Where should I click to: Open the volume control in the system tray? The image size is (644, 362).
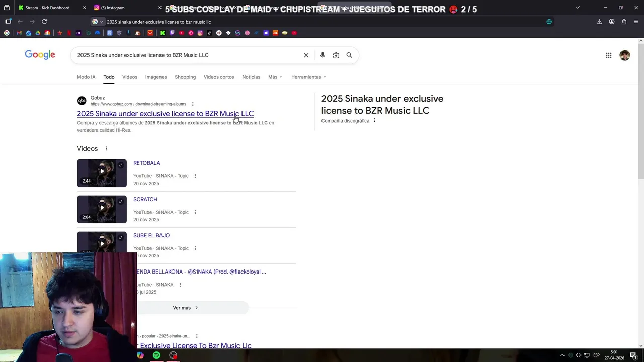coord(578,355)
